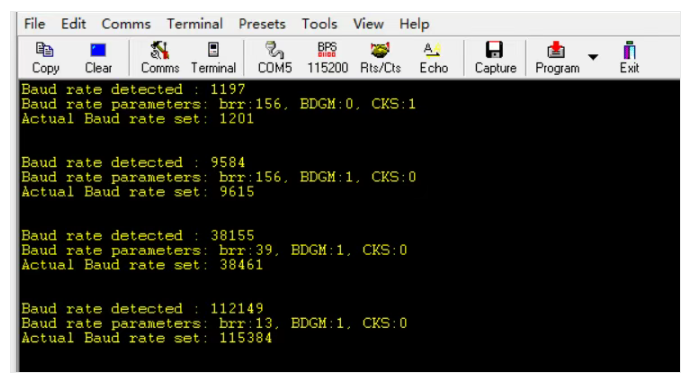Image resolution: width=692 pixels, height=386 pixels.
Task: Select the COM5 port icon
Action: [275, 58]
